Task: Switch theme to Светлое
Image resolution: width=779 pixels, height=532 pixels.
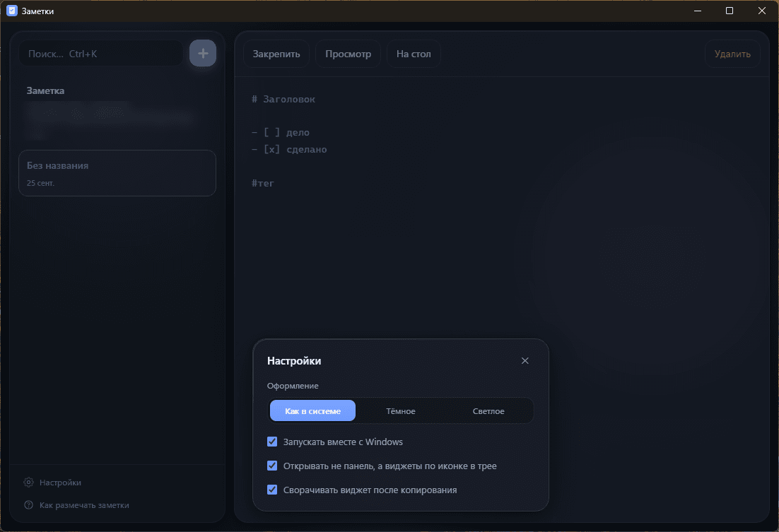Action: tap(488, 410)
